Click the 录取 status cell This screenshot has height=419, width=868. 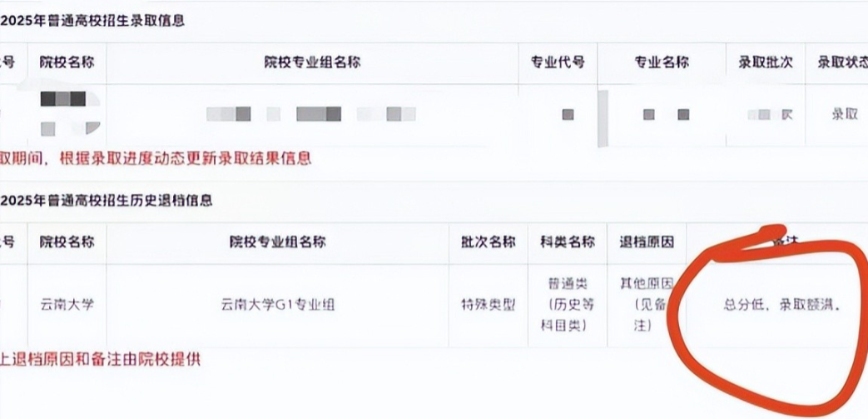tap(844, 115)
